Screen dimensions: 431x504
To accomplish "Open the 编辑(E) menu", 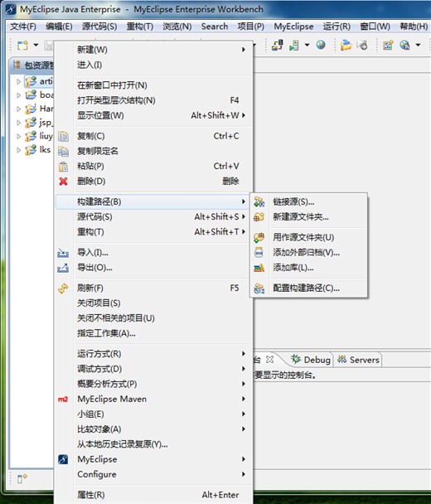I will [x=59, y=27].
